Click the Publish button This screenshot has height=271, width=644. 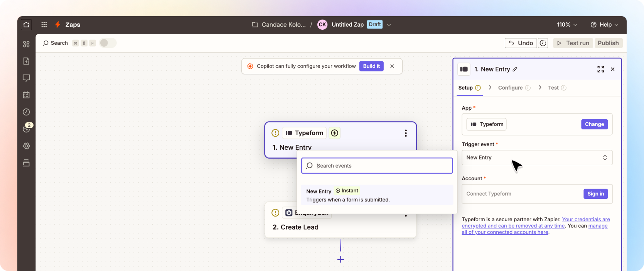click(608, 43)
